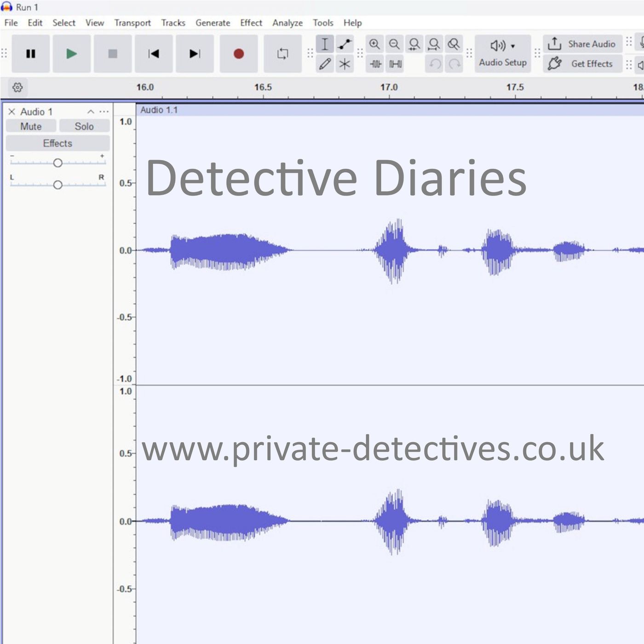Open the Audio Setup dropdown
The height and width of the screenshot is (644, 644).
[x=503, y=53]
